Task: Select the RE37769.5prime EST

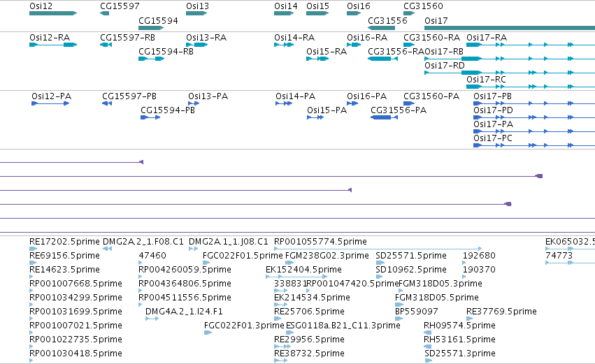Action: pos(469,319)
